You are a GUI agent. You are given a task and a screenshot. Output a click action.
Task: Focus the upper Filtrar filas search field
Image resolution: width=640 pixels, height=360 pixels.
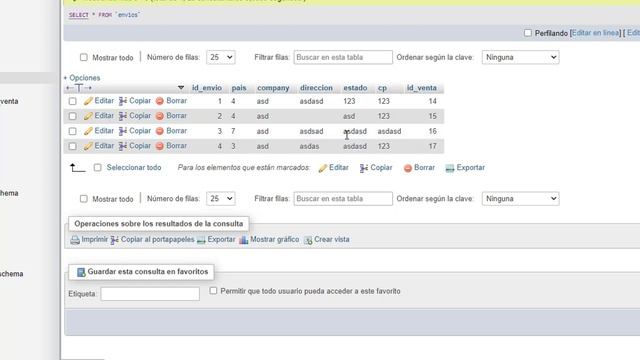pyautogui.click(x=343, y=57)
